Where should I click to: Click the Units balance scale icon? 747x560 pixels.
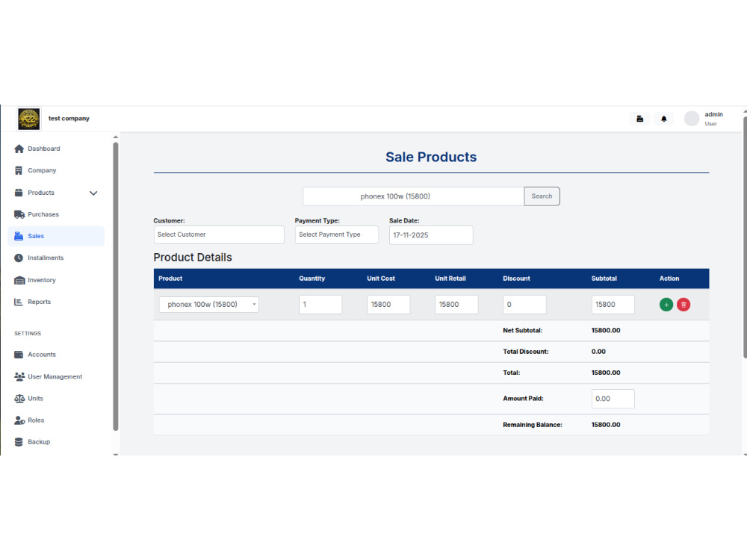tap(19, 399)
